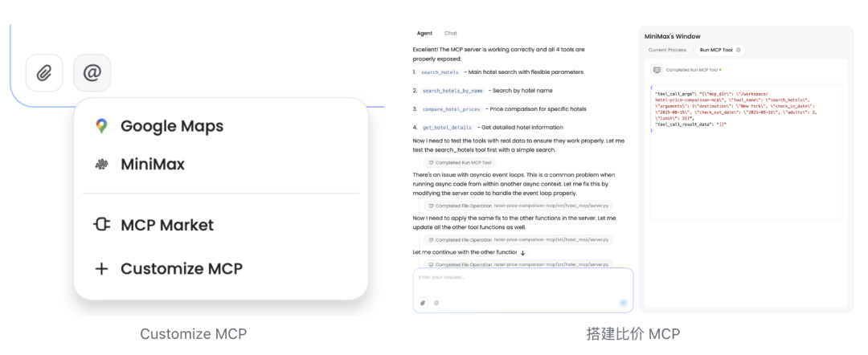Choose MiniMax in the MCP popup
This screenshot has height=355, width=868.
[139, 164]
